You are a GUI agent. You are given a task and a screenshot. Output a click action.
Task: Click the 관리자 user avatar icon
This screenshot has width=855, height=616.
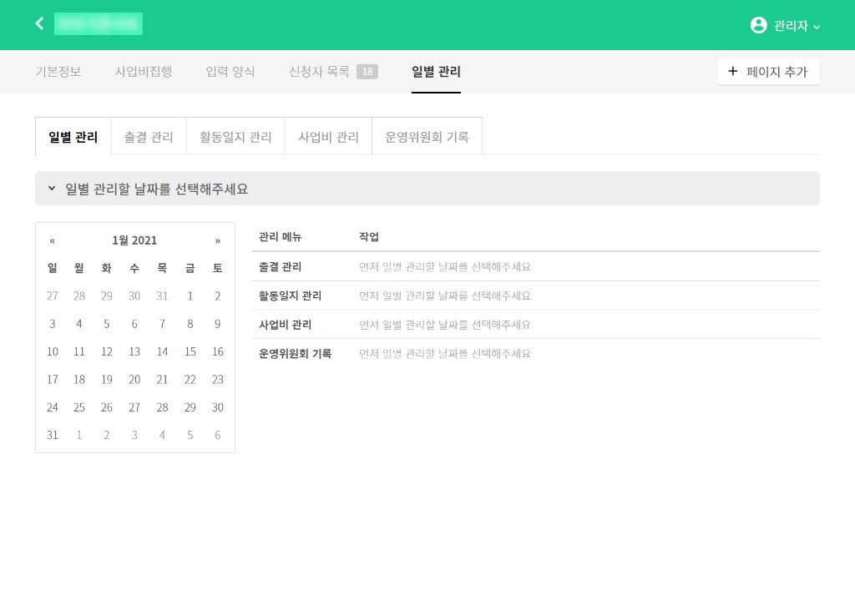(x=758, y=25)
